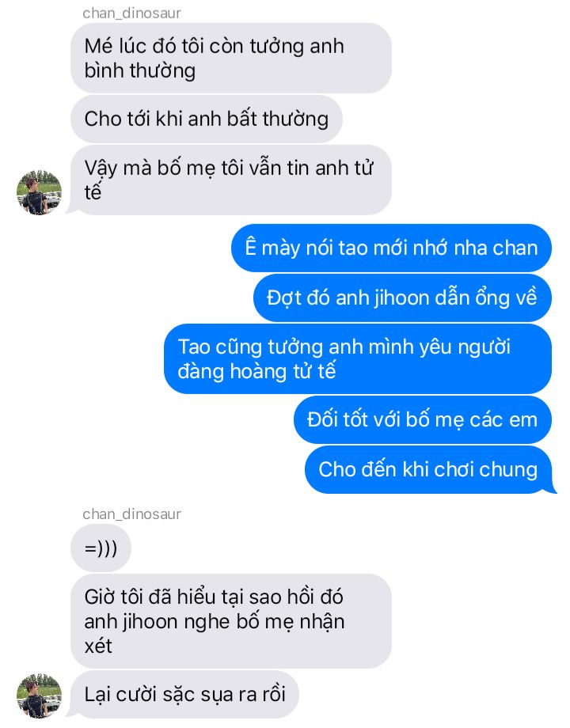
Task: Tap the lower chan_dinosaur profile avatar
Action: 39,695
